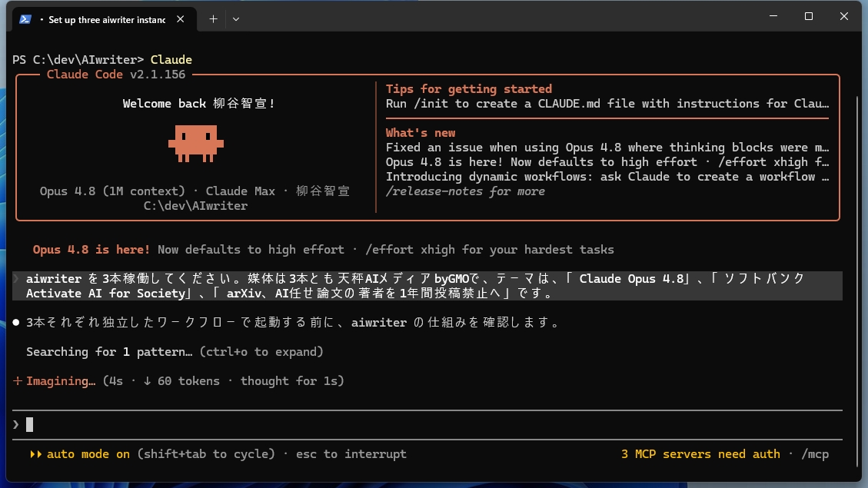This screenshot has width=868, height=488.
Task: Open a new terminal tab with plus
Action: [x=213, y=19]
